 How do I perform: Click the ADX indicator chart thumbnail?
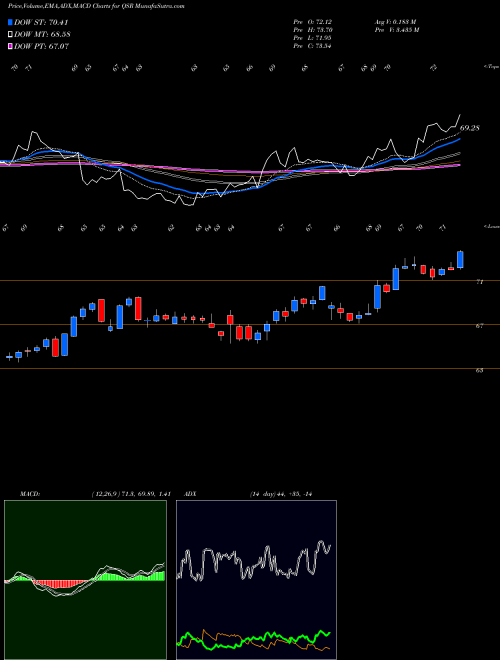point(256,580)
